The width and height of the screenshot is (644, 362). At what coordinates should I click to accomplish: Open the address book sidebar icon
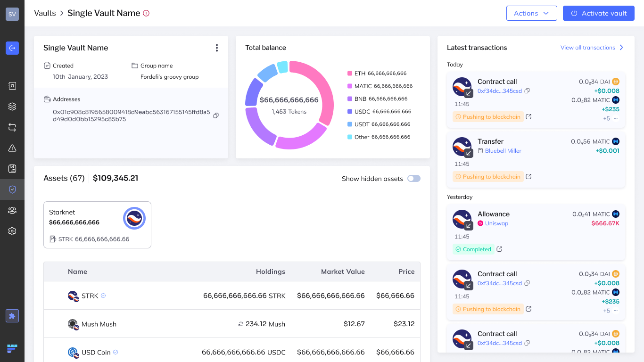[12, 169]
